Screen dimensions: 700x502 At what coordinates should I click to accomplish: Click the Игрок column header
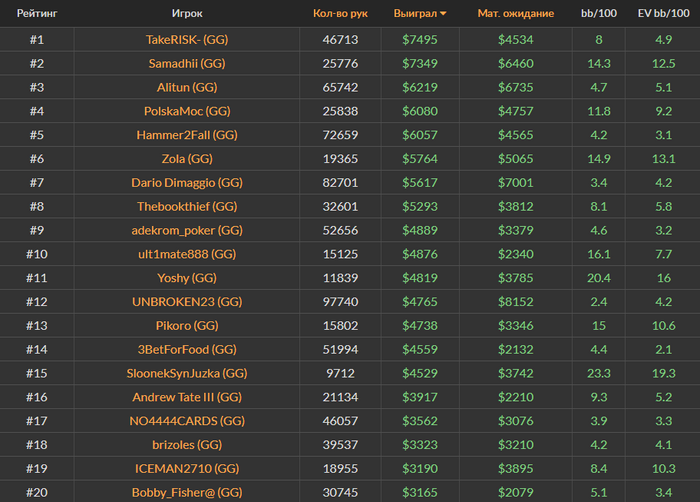[x=187, y=14]
